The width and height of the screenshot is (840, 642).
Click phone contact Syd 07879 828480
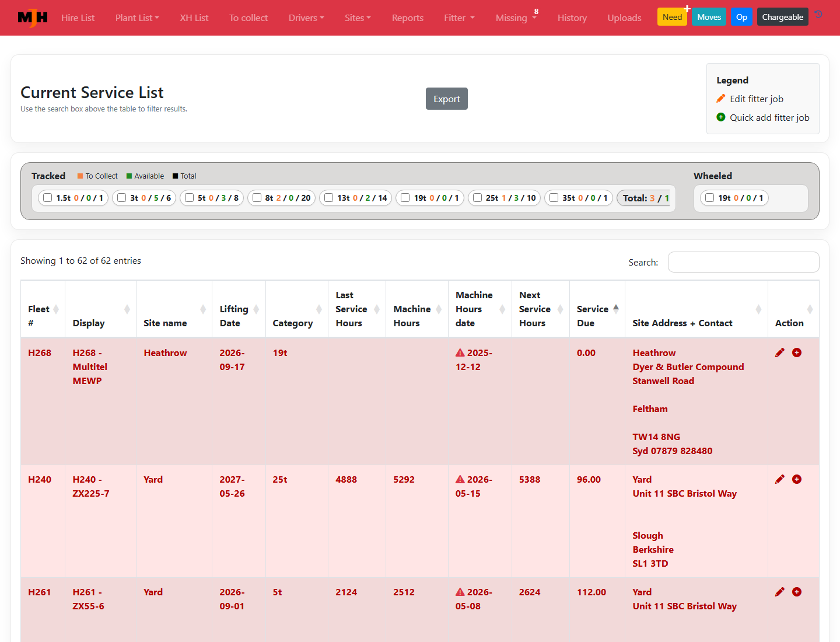tap(673, 451)
